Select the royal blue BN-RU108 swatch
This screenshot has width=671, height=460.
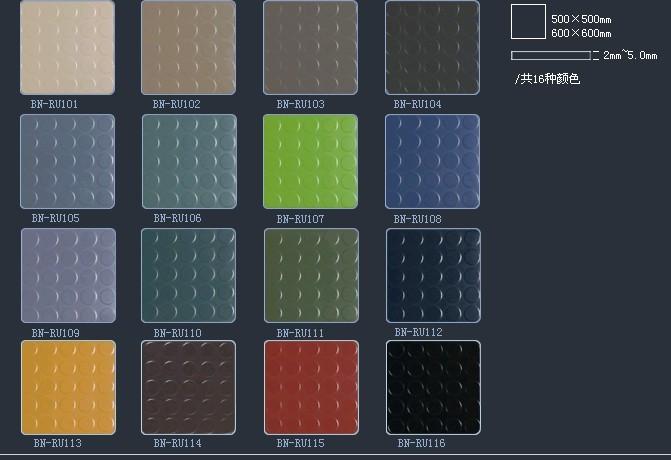[x=432, y=161]
